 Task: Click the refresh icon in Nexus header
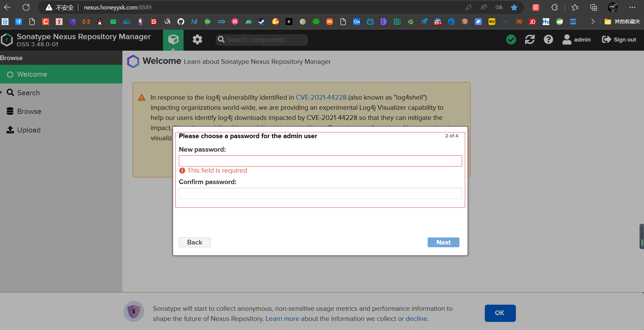coord(530,40)
